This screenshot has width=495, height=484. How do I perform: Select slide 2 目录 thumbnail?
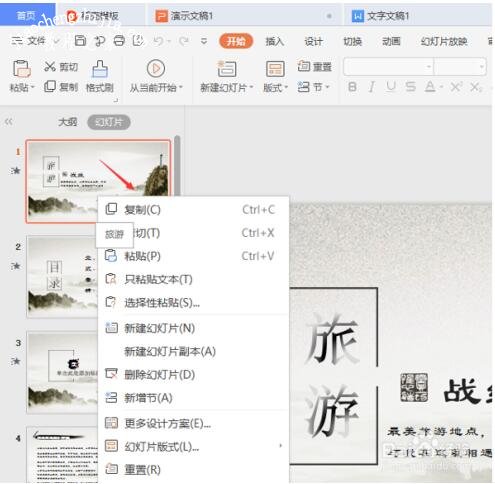pyautogui.click(x=62, y=277)
